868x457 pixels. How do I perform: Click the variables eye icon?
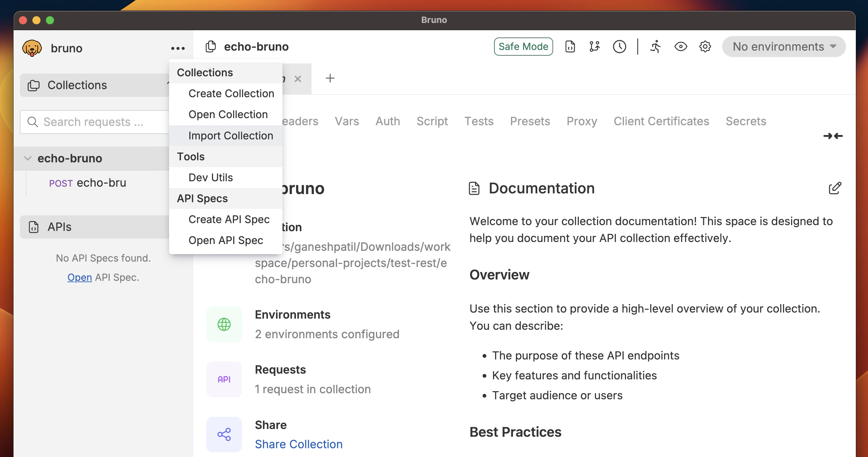point(680,47)
